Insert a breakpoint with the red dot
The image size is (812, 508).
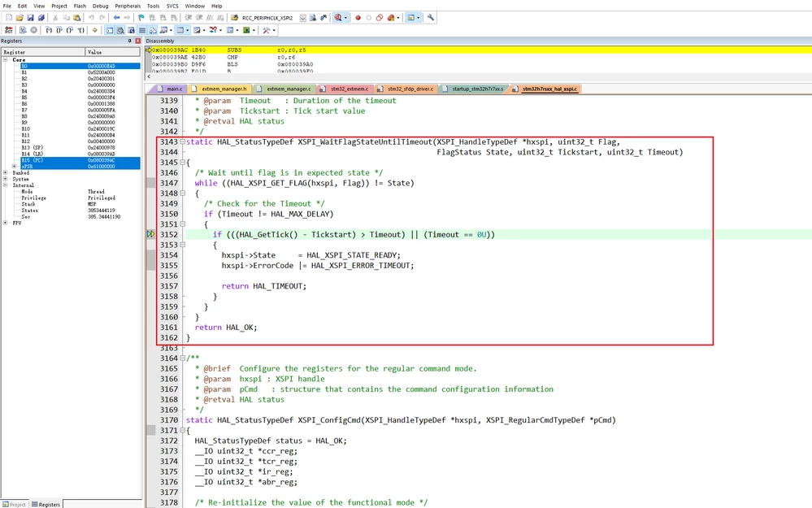click(358, 18)
